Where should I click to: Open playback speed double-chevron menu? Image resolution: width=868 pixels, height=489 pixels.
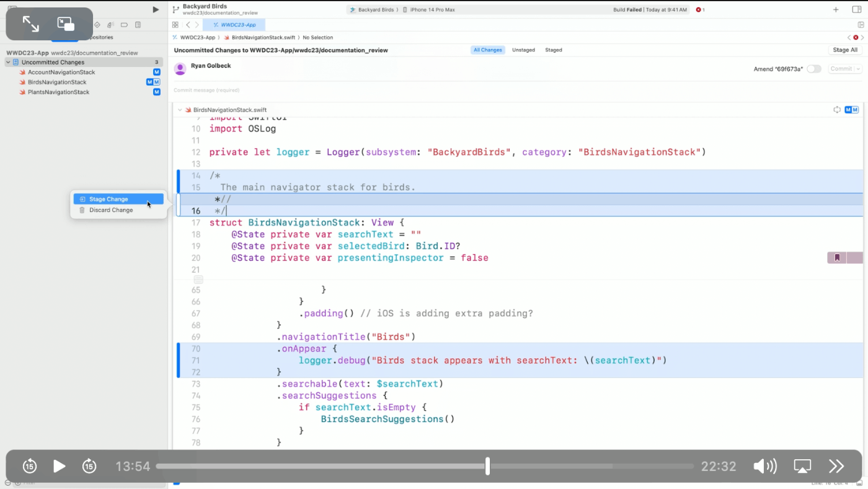pos(836,466)
